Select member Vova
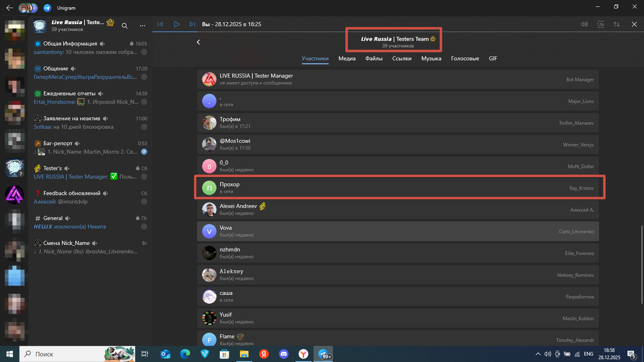Screen dimensions: 644x362 click(x=398, y=231)
